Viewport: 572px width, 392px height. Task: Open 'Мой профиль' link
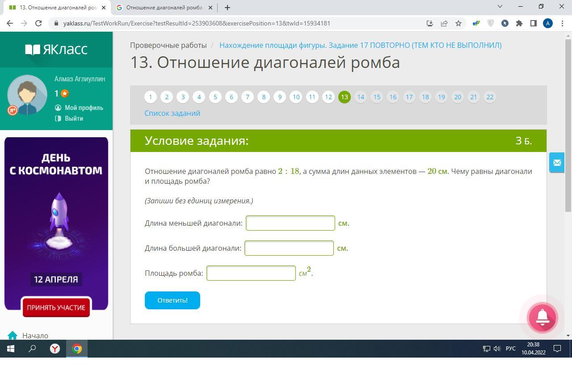click(84, 108)
